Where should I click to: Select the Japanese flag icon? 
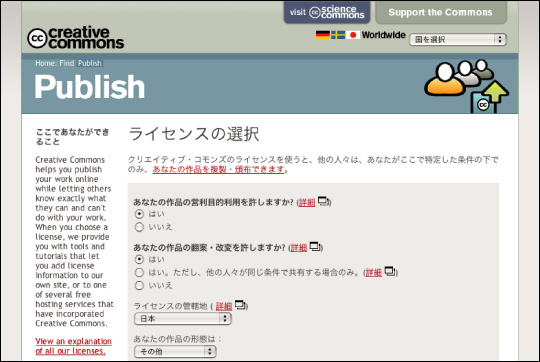point(353,35)
